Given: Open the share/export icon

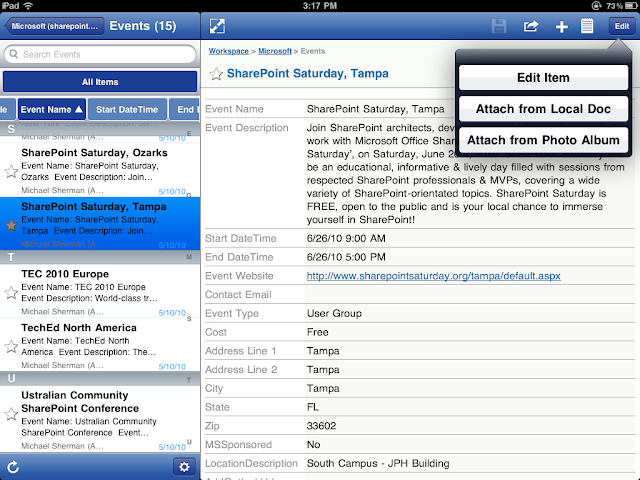Looking at the screenshot, I should tap(531, 26).
